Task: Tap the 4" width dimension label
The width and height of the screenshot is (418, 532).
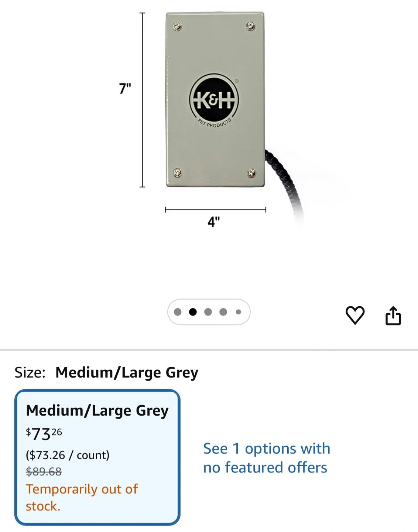Action: pos(213,222)
